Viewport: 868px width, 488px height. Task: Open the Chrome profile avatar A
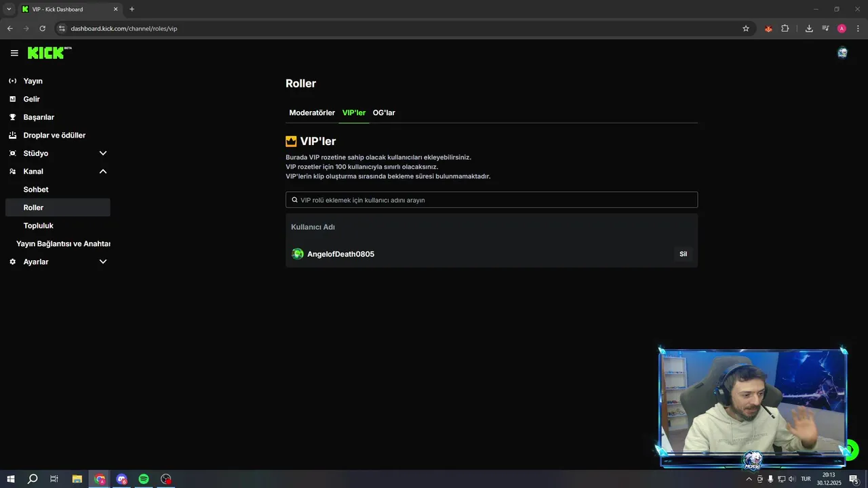point(842,28)
